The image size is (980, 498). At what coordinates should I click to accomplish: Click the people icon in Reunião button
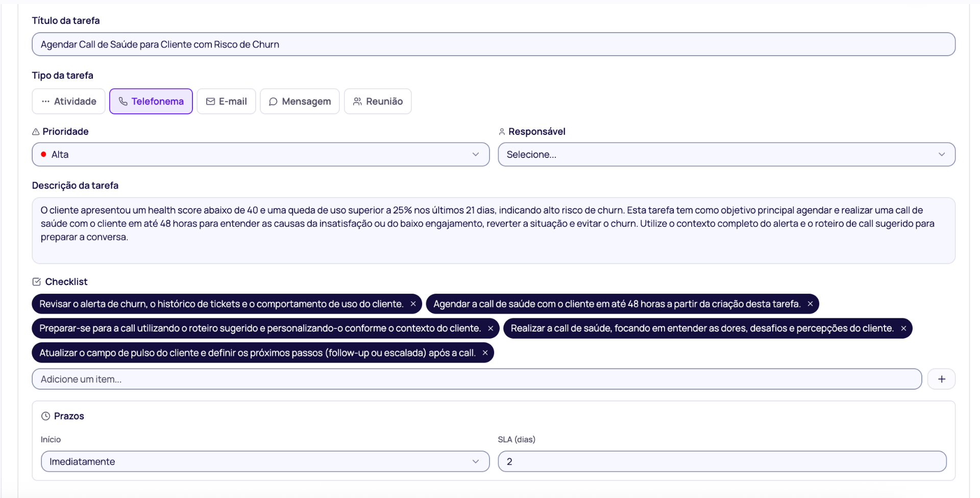357,101
